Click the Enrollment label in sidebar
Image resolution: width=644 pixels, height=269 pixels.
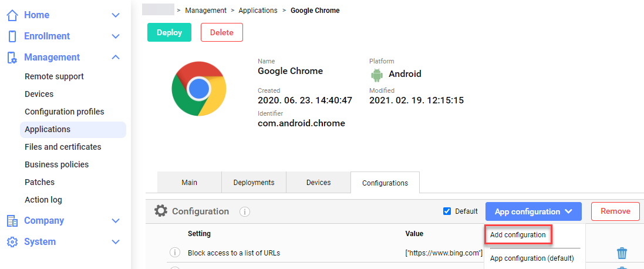[x=47, y=36]
